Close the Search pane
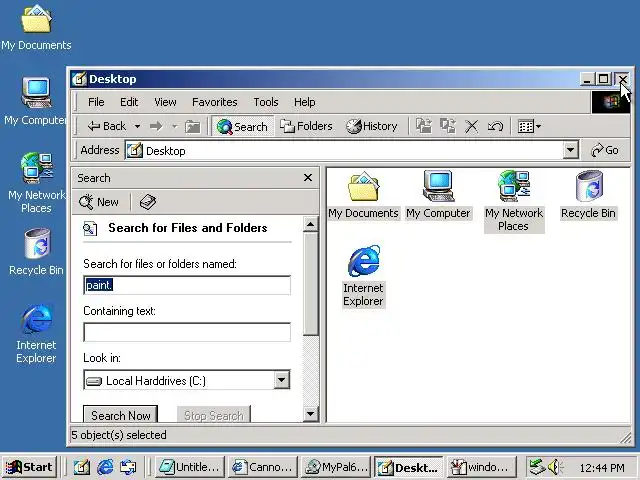 tap(308, 178)
